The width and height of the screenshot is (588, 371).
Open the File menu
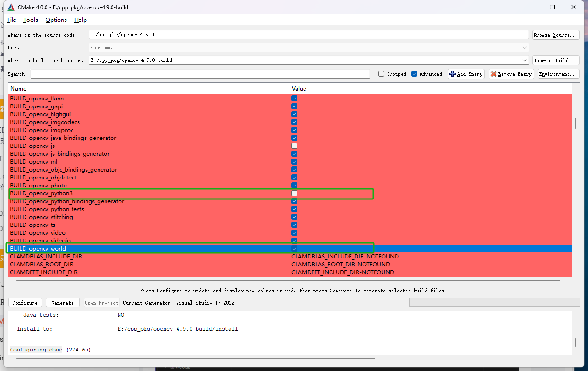tap(11, 20)
